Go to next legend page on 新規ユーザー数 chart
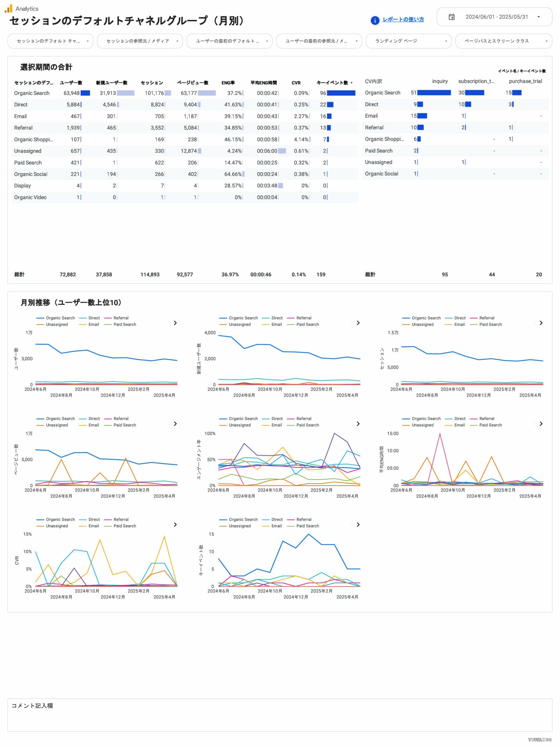This screenshot has width=560, height=747. point(358,323)
